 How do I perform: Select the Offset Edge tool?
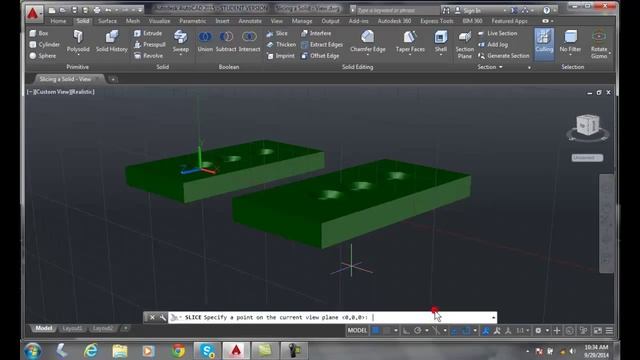tap(320, 56)
